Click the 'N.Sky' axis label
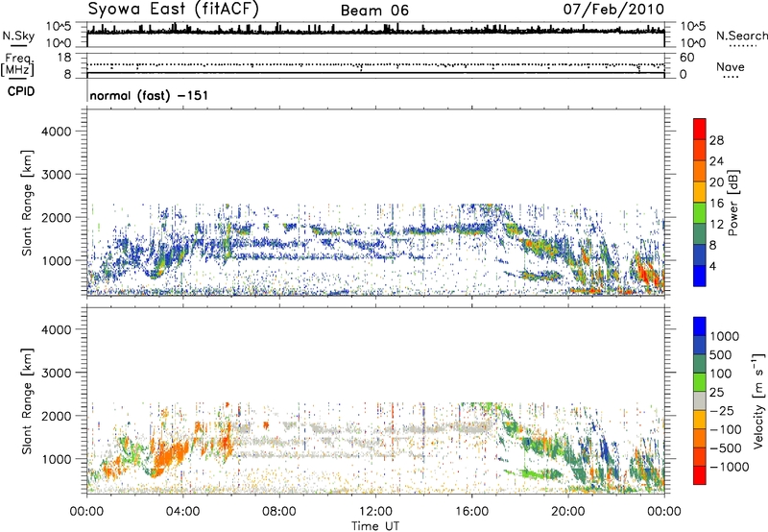 [x=18, y=36]
